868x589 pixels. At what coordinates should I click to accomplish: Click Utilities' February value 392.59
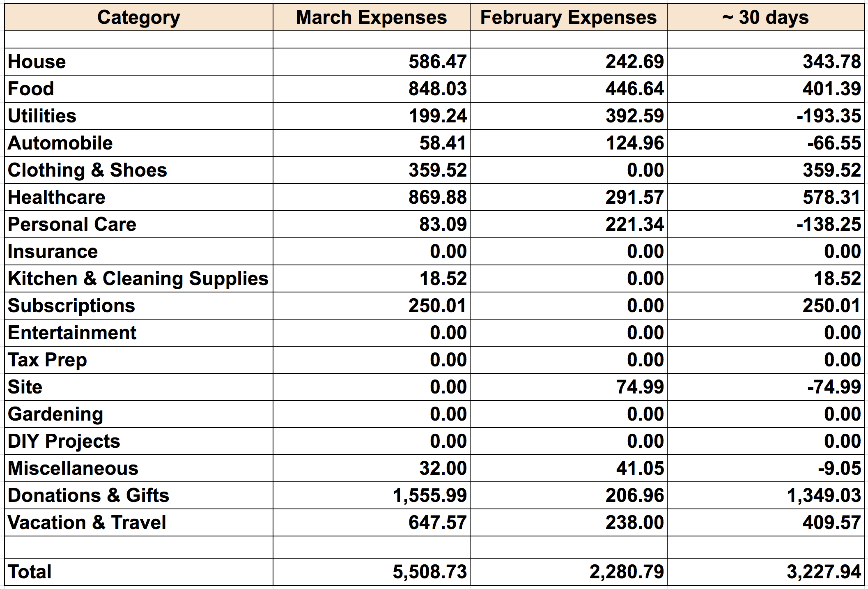click(x=634, y=116)
